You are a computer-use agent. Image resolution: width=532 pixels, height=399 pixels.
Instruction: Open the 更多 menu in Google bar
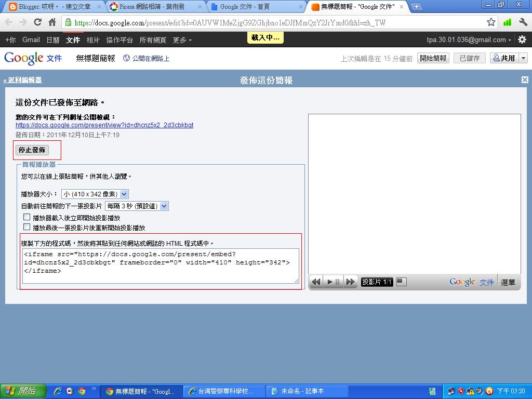[182, 40]
